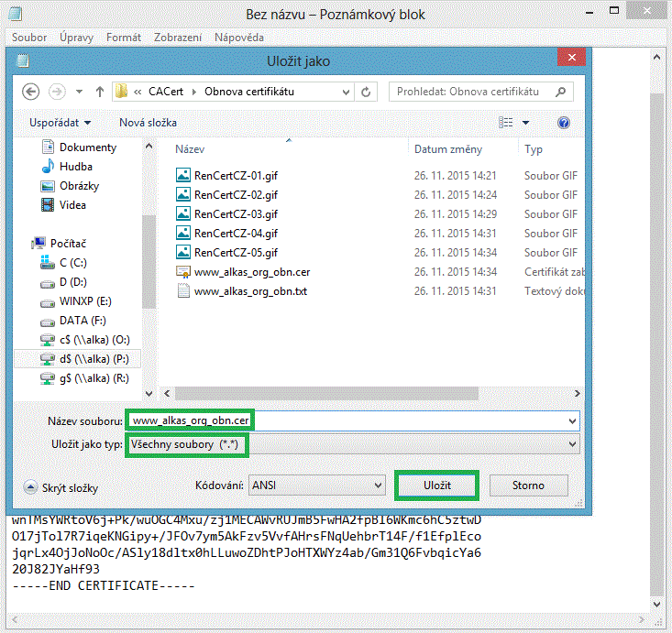
Task: Expand the Uspořádat menu
Action: pos(60,122)
